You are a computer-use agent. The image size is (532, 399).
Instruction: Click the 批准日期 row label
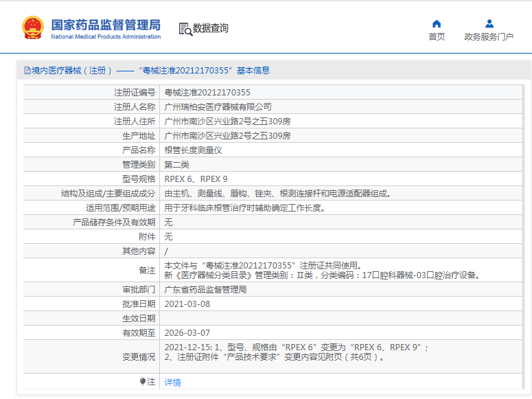pos(139,304)
